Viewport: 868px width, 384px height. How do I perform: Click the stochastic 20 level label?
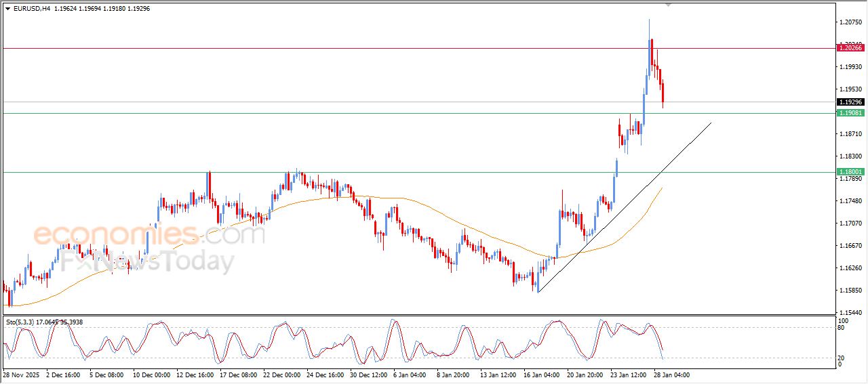pos(842,358)
